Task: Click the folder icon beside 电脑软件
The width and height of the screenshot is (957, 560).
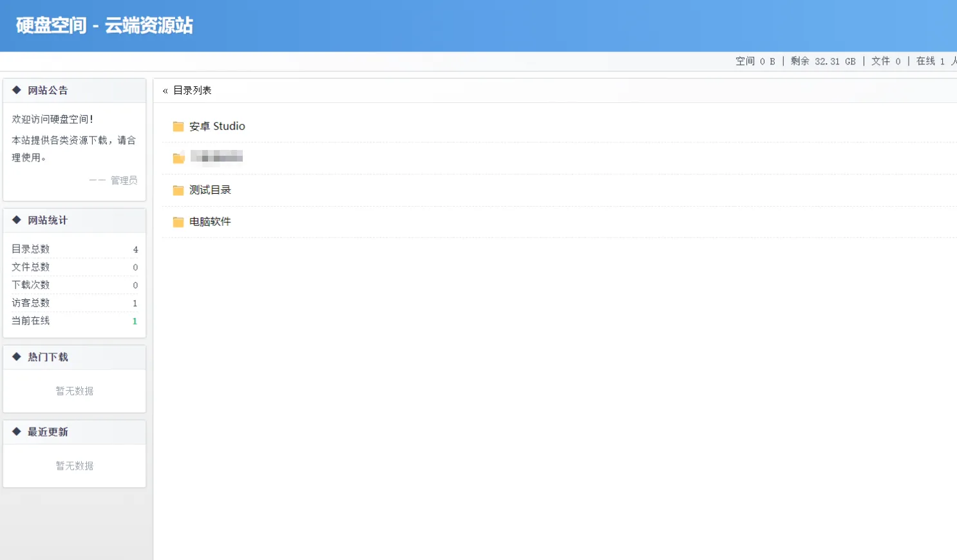Action: coord(178,222)
